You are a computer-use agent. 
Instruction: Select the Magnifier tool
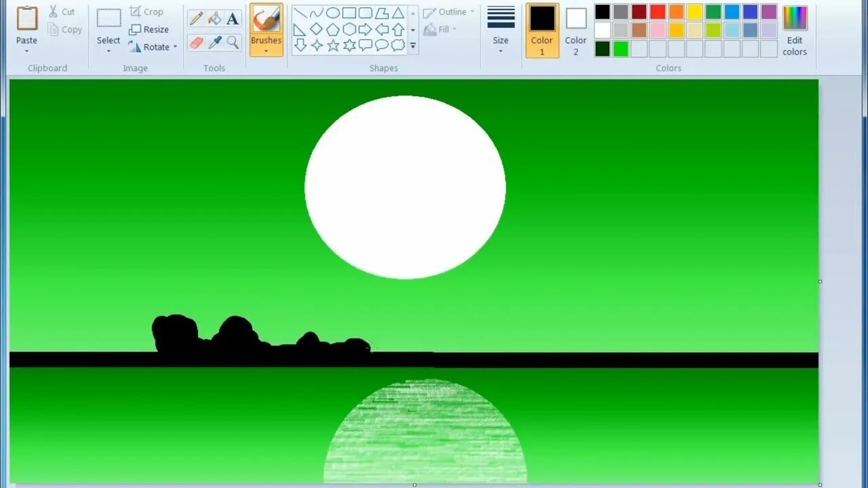(x=233, y=43)
